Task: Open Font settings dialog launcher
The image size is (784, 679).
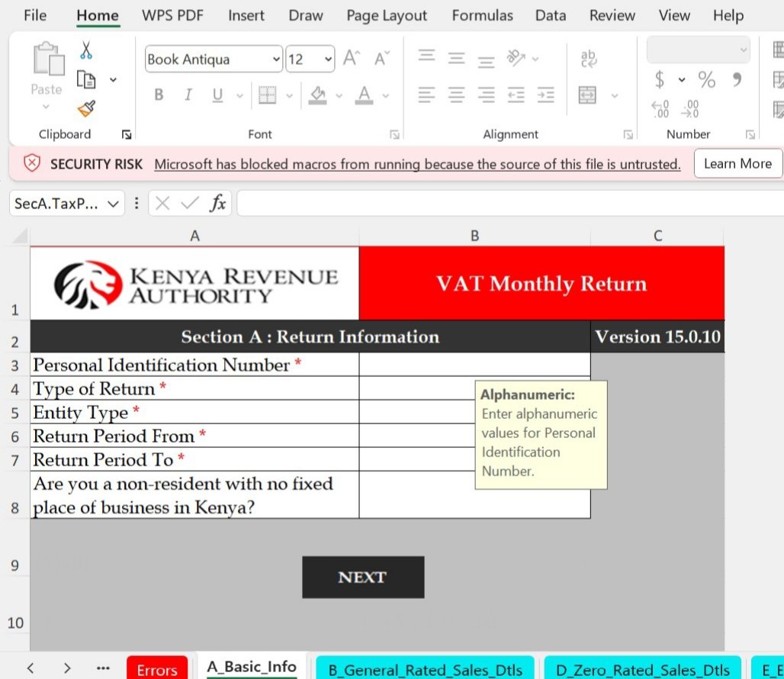Action: (394, 134)
